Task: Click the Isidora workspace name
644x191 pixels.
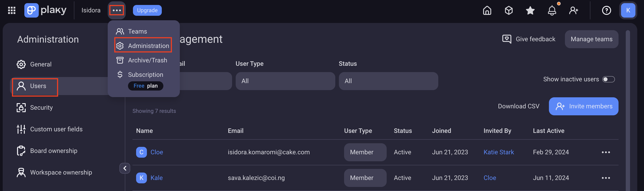Action: [91, 10]
